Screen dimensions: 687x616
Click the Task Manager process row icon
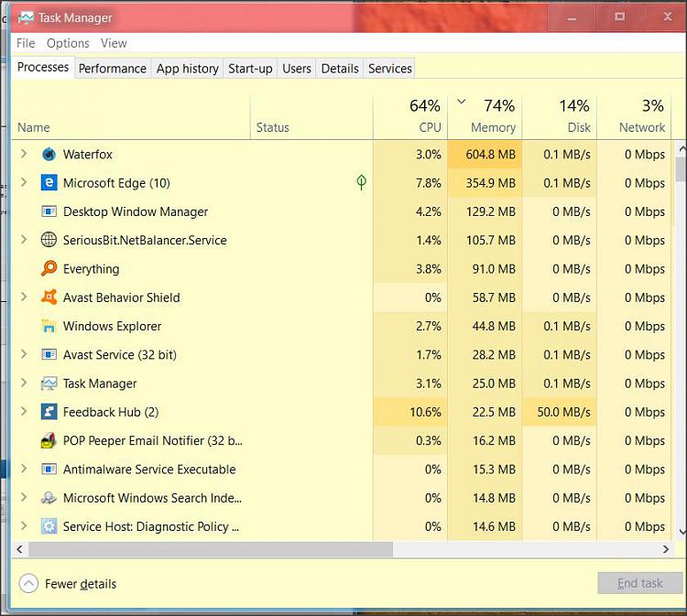(x=49, y=384)
